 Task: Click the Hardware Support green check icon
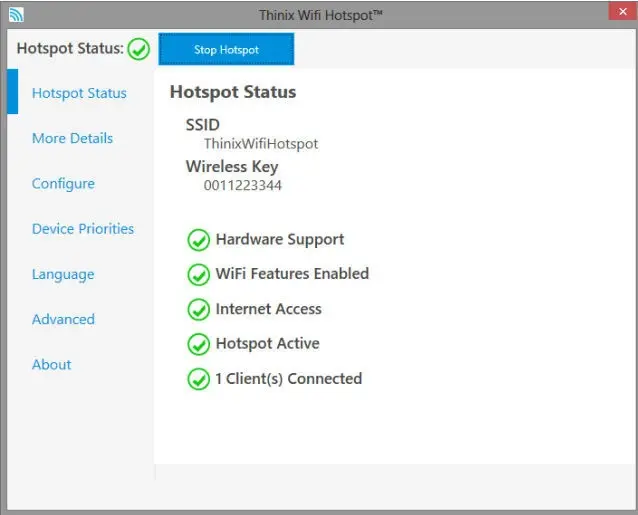pos(198,240)
